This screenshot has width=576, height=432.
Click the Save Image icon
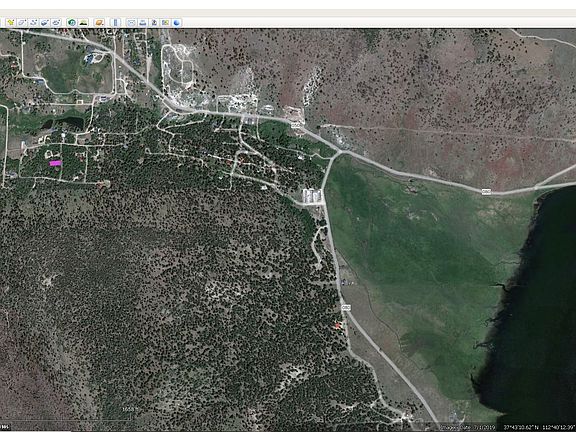click(x=154, y=22)
